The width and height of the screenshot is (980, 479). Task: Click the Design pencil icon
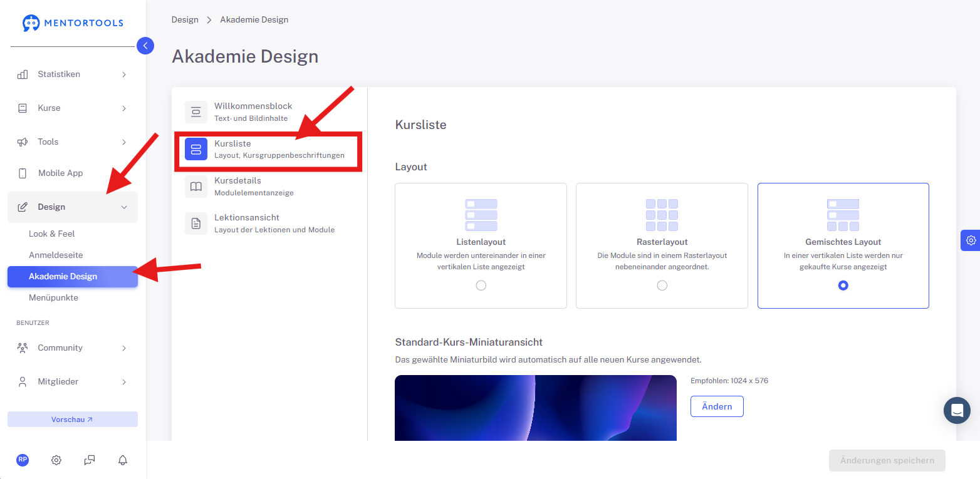(x=23, y=207)
